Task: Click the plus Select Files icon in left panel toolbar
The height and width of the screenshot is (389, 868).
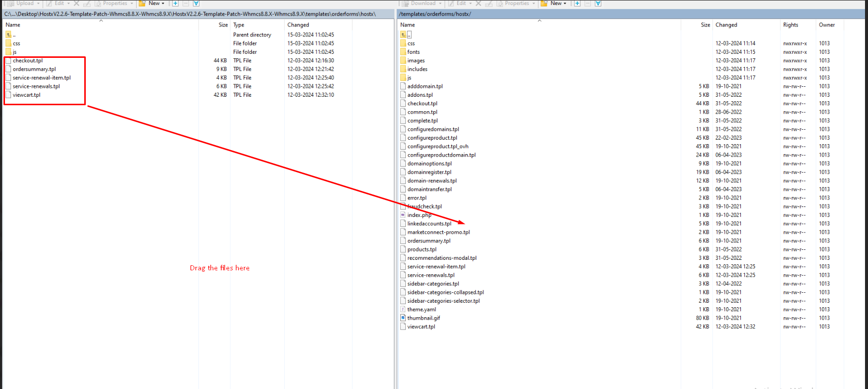Action: coord(175,3)
